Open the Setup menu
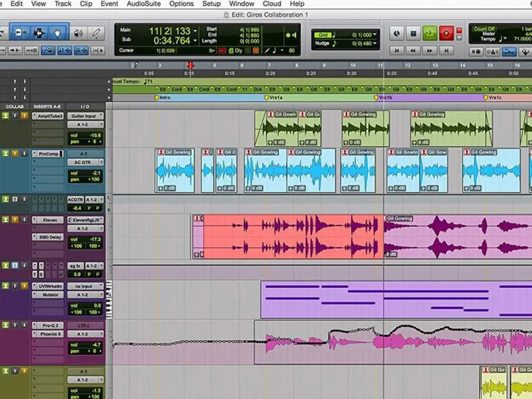This screenshot has width=532, height=399. 211,4
